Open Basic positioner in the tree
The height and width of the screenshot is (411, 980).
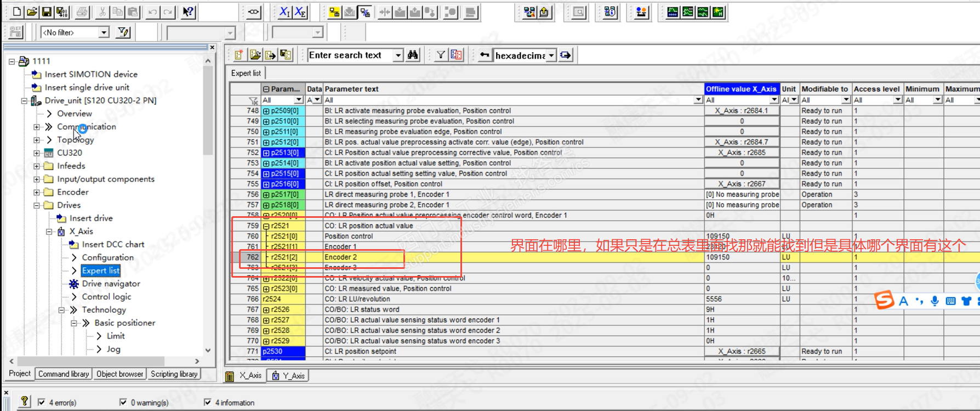pos(124,323)
